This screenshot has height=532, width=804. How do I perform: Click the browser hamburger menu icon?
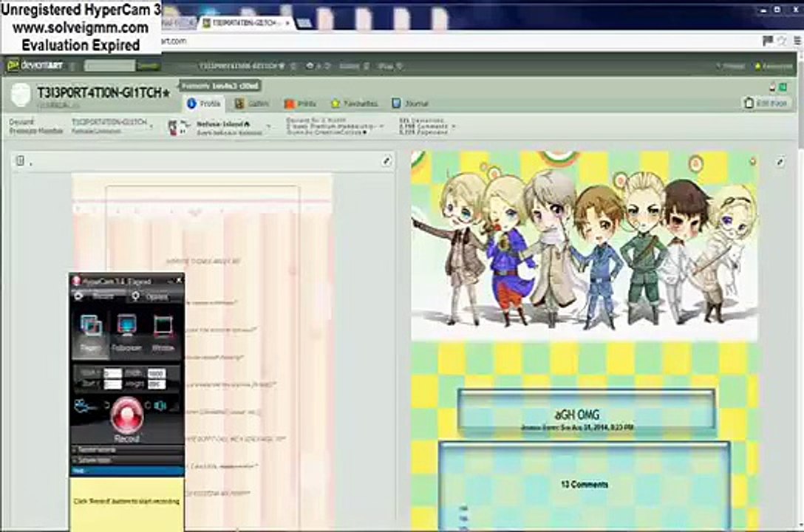[x=797, y=41]
